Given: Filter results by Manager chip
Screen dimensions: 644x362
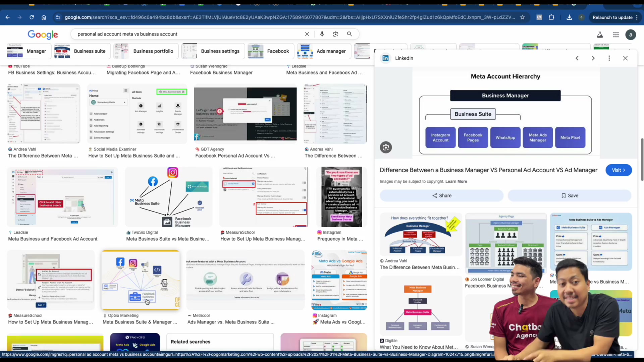Looking at the screenshot, I should point(29,51).
